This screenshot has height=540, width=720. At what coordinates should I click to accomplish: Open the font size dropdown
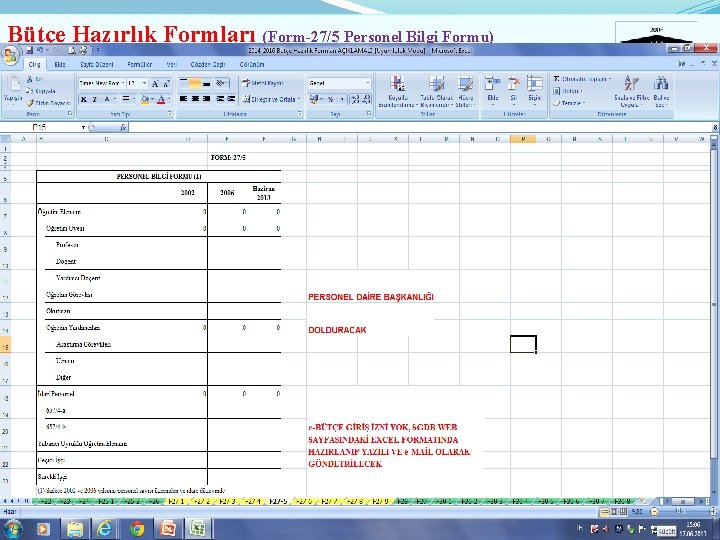point(144,83)
